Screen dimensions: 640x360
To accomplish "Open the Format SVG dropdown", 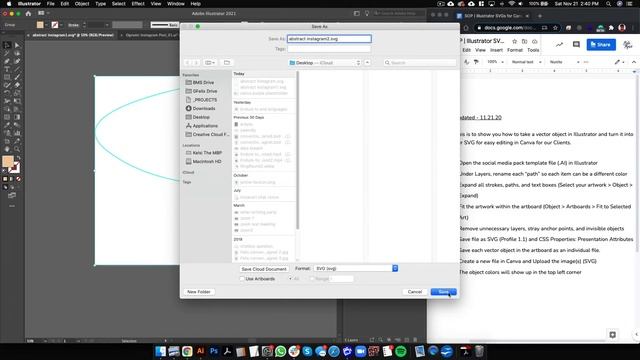I will (356, 269).
